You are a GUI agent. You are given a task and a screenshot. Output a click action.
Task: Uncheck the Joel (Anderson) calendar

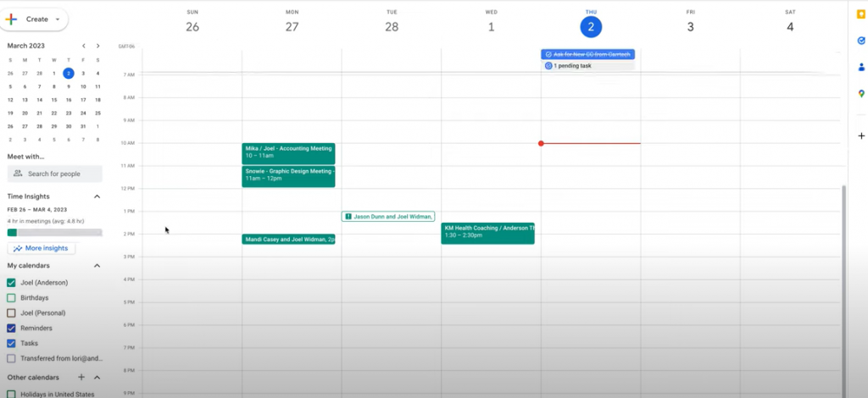[12, 283]
